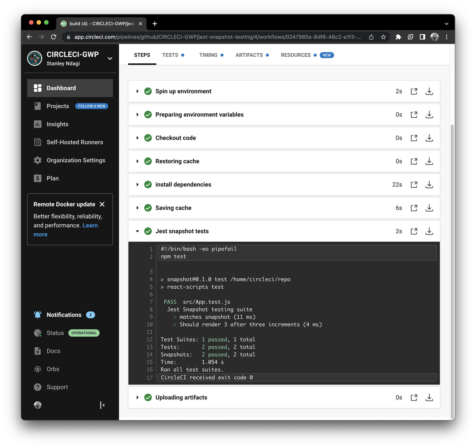Download output of the install dependencies step

429,185
